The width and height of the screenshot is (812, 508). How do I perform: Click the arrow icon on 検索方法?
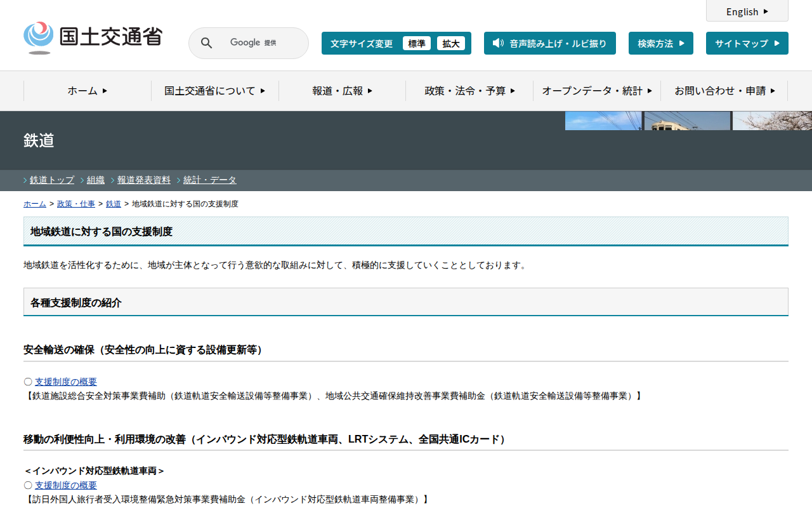681,43
